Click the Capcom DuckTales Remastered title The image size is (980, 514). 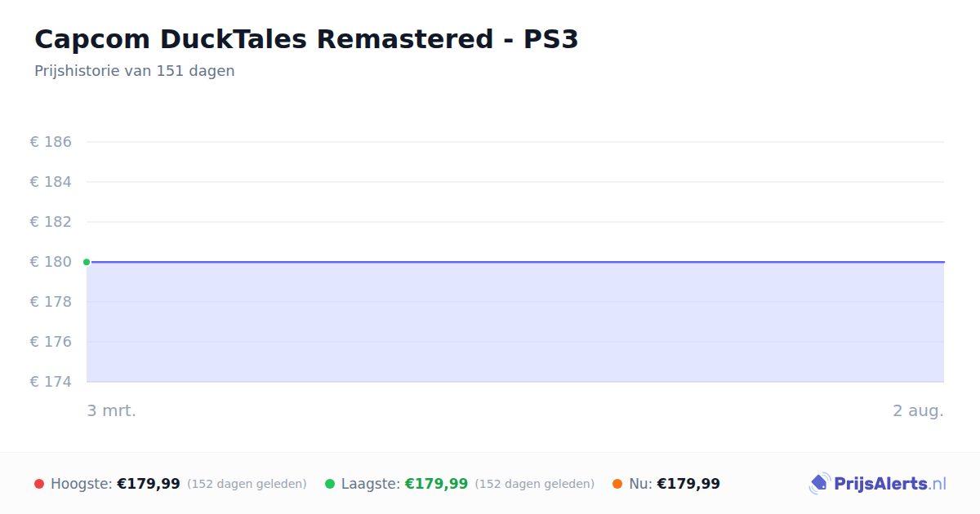pyautogui.click(x=306, y=39)
